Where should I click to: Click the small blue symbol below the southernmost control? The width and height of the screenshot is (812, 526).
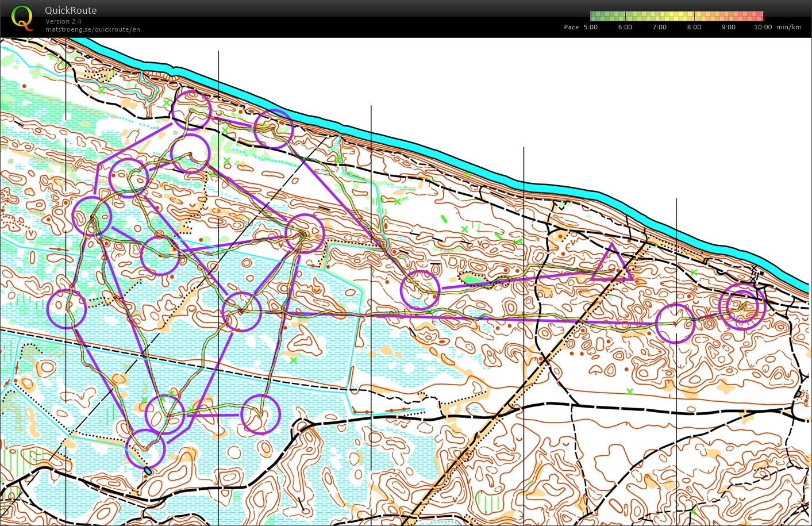pyautogui.click(x=148, y=471)
